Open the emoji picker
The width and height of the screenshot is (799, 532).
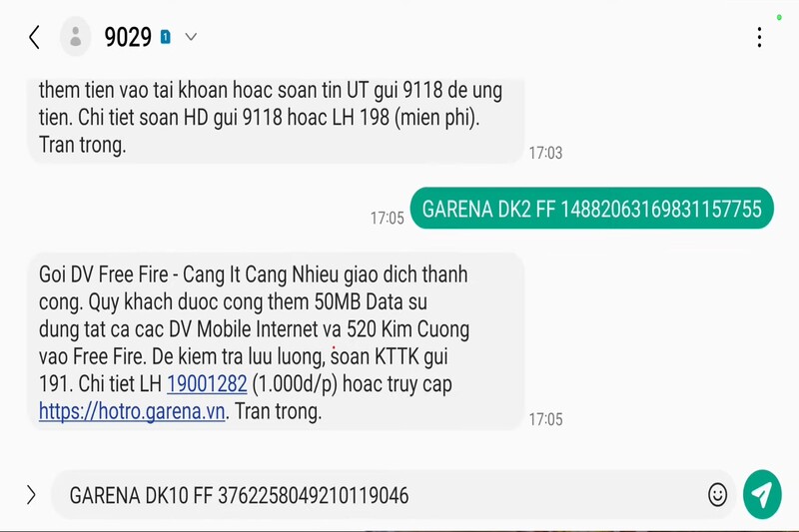(x=717, y=494)
